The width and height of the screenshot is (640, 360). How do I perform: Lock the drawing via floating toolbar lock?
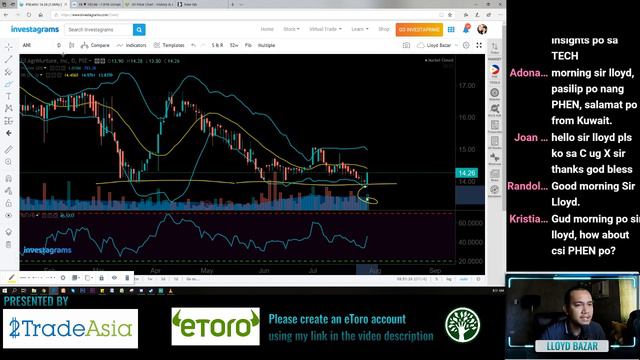101,278
